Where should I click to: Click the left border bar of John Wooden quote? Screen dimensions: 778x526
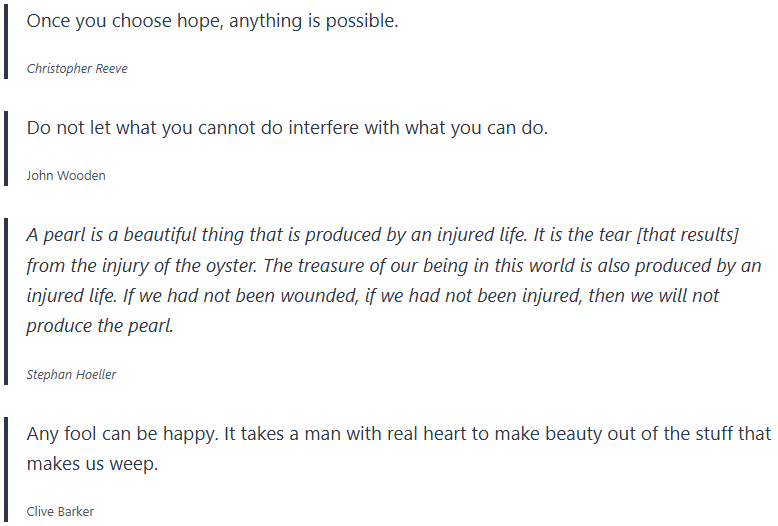click(x=6, y=149)
